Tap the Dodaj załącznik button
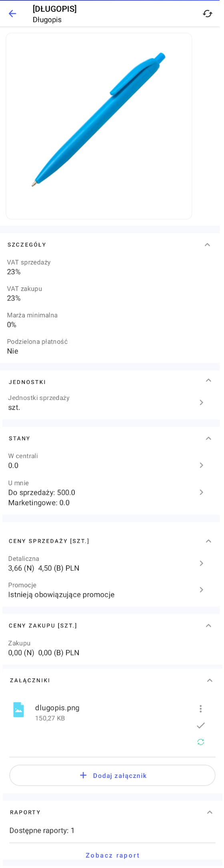The width and height of the screenshot is (224, 868). pos(112,776)
